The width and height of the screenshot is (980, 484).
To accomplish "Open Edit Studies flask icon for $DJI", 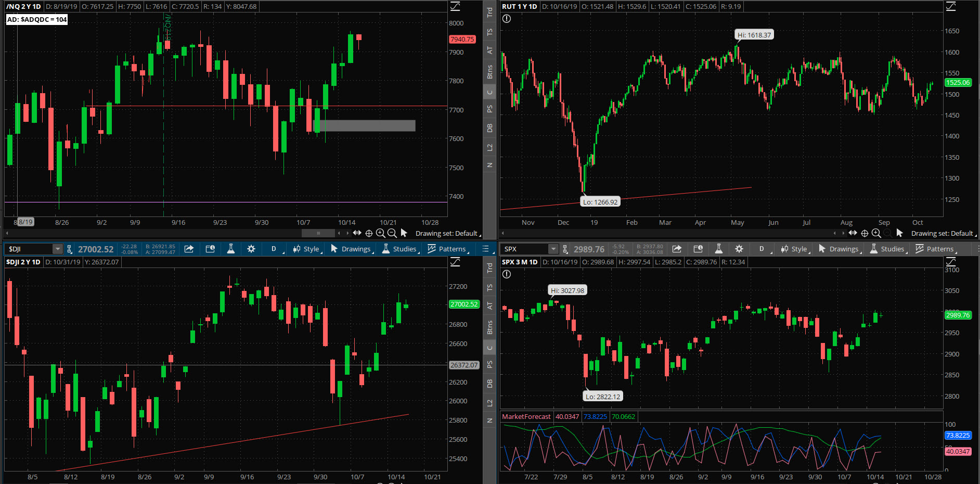I will (231, 249).
